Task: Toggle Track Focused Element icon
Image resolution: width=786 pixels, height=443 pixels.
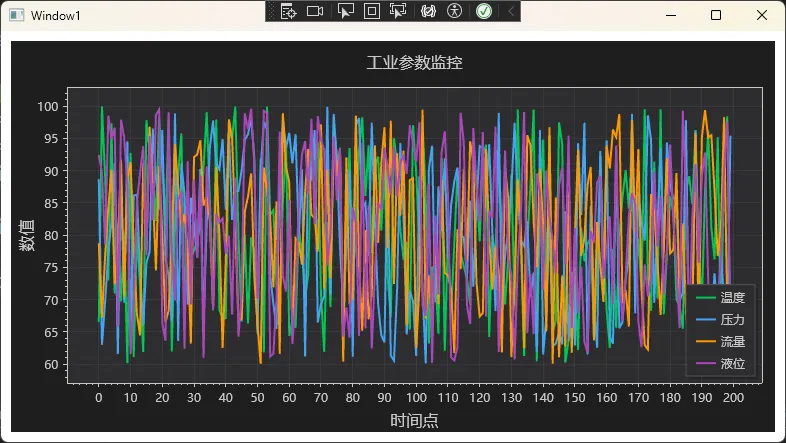Action: pyautogui.click(x=398, y=11)
